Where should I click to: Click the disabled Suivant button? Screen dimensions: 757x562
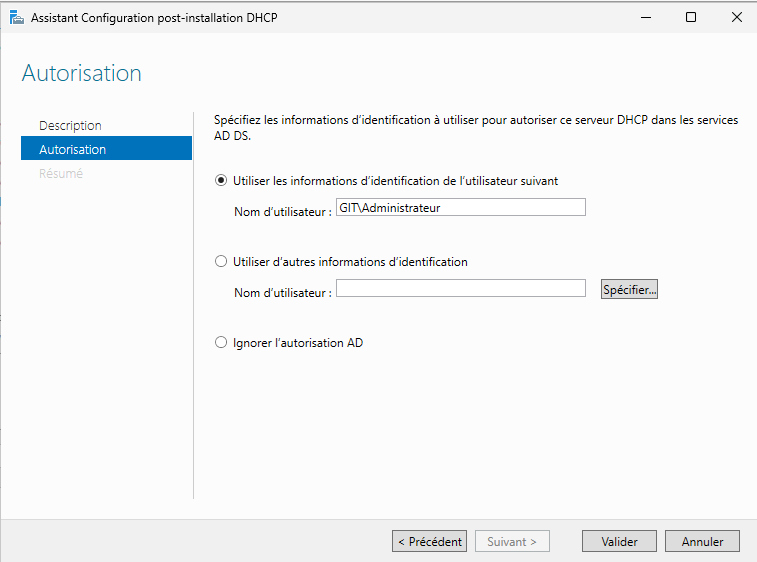(x=512, y=541)
